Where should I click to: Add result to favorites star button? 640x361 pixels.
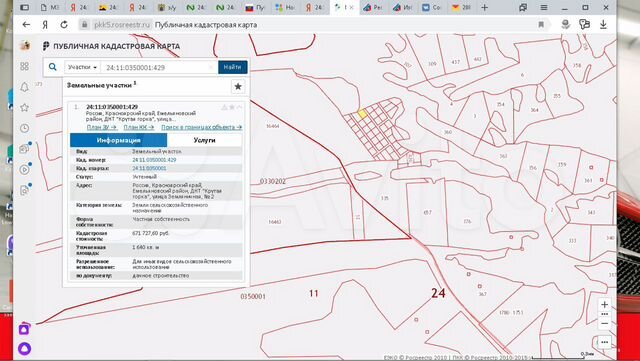point(238,87)
